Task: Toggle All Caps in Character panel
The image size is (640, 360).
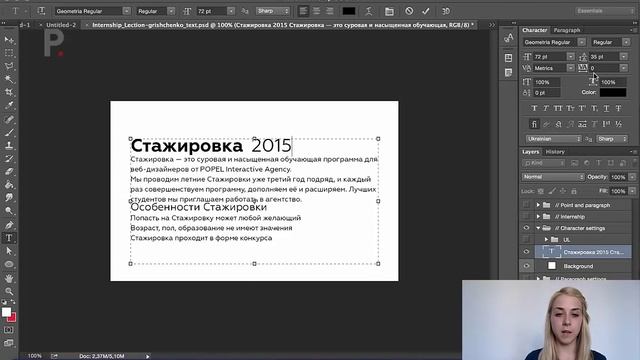Action: point(558,108)
